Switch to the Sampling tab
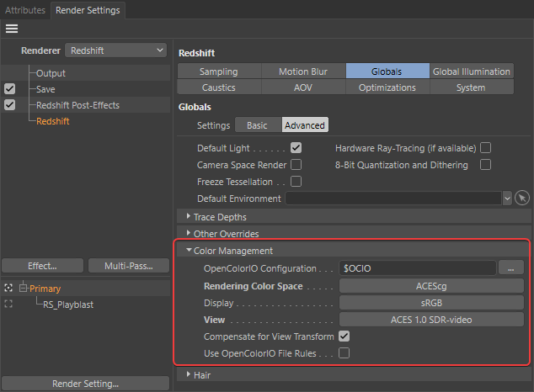This screenshot has width=534, height=392. [219, 72]
